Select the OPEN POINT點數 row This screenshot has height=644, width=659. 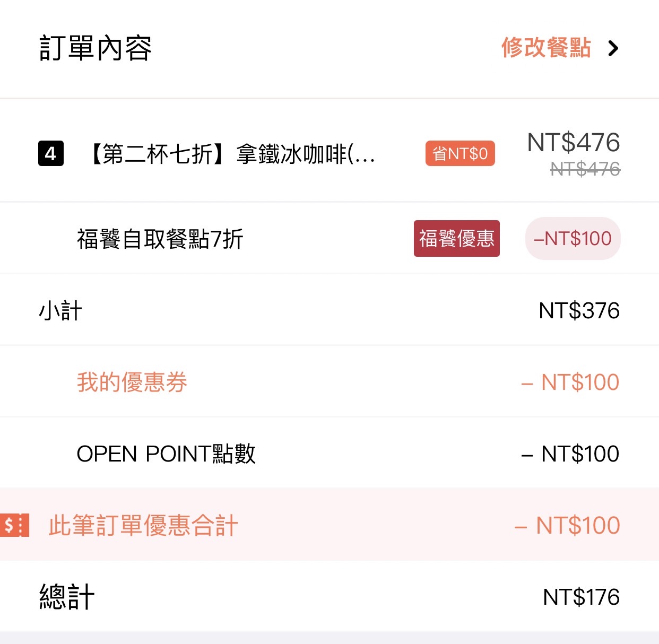166,454
